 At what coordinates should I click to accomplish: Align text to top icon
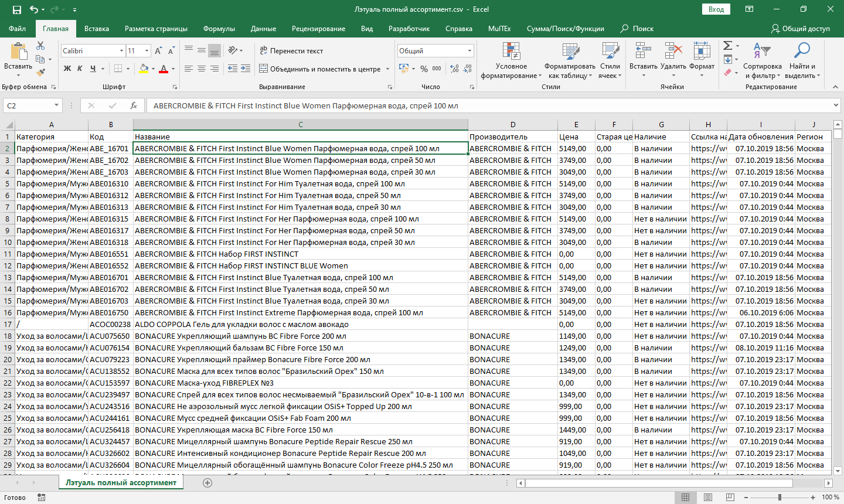pos(188,50)
